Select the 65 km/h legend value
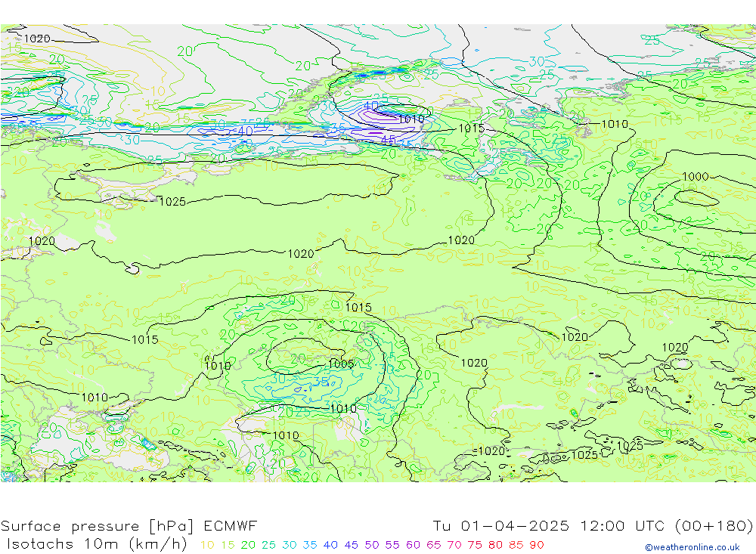This screenshot has height=554, width=756. point(433,545)
